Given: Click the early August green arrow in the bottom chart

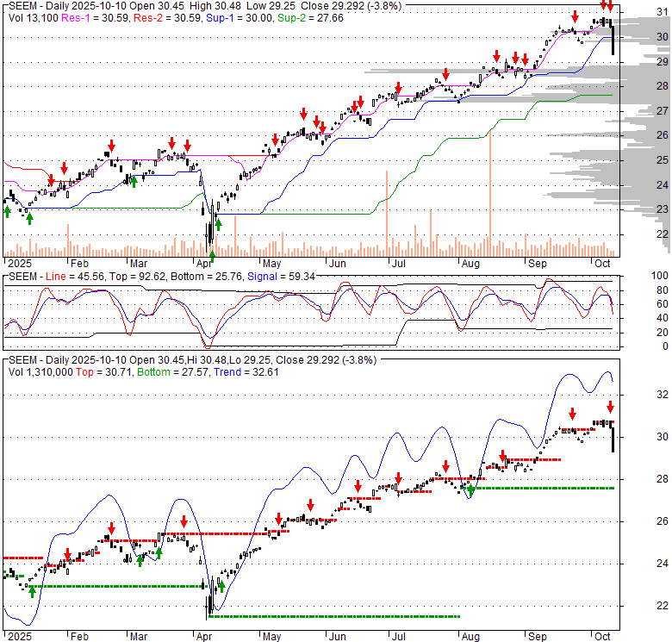Looking at the screenshot, I should click(471, 490).
